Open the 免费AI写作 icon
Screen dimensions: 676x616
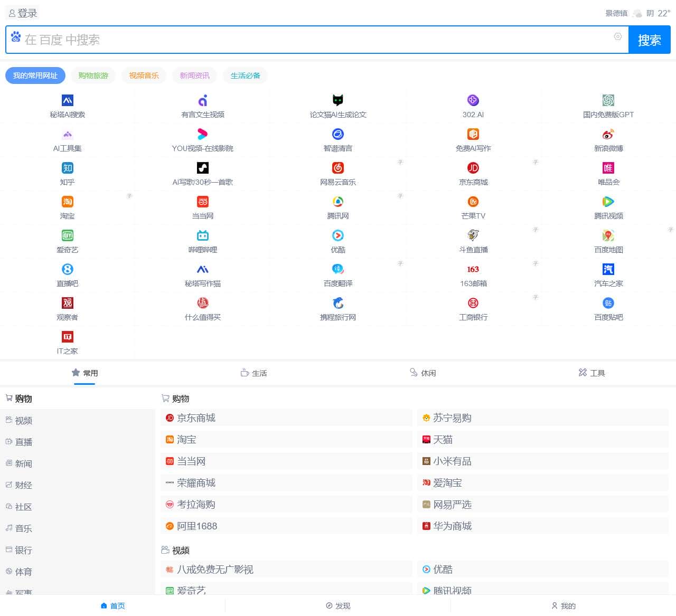[473, 134]
